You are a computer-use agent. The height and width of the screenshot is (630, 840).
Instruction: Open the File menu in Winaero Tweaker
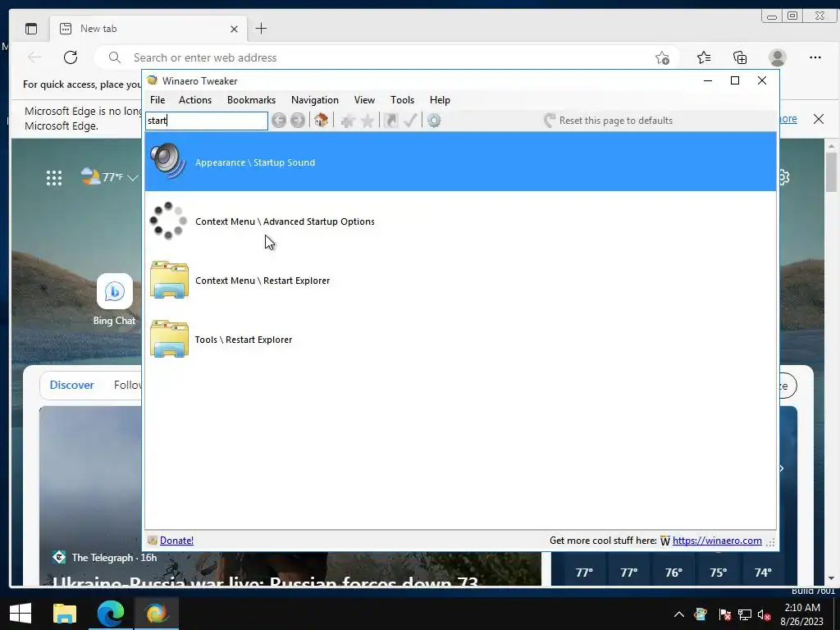157,99
